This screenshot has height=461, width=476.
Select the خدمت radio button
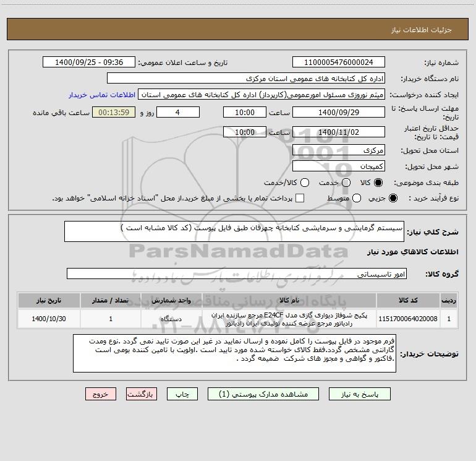(346, 183)
